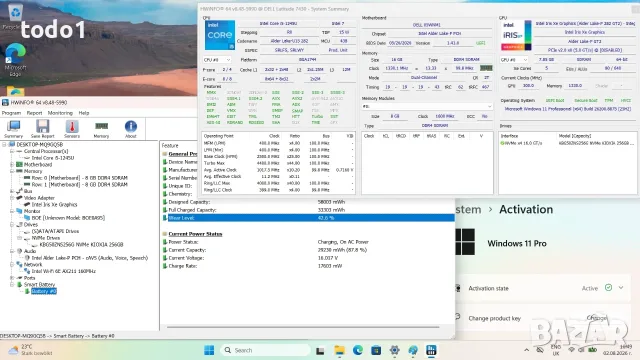Collapse the Drives tree node

12,224
